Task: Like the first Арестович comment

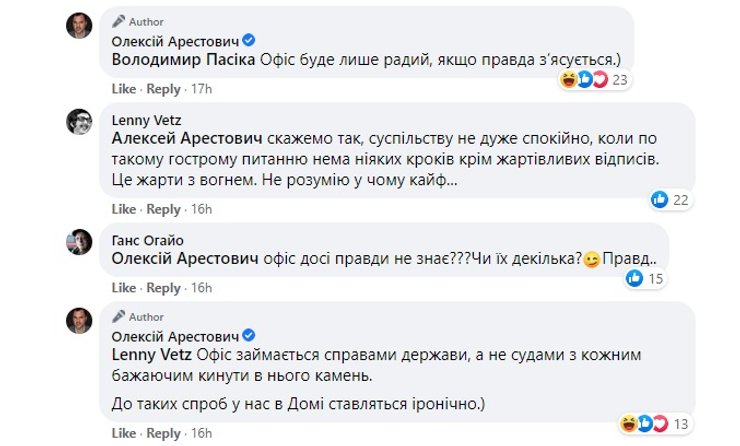Action: click(x=123, y=89)
